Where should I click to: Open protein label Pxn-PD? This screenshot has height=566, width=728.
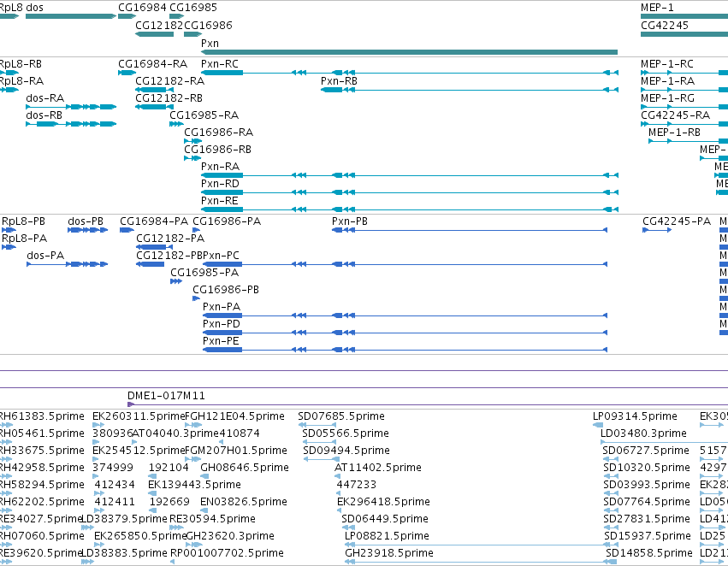pyautogui.click(x=222, y=325)
